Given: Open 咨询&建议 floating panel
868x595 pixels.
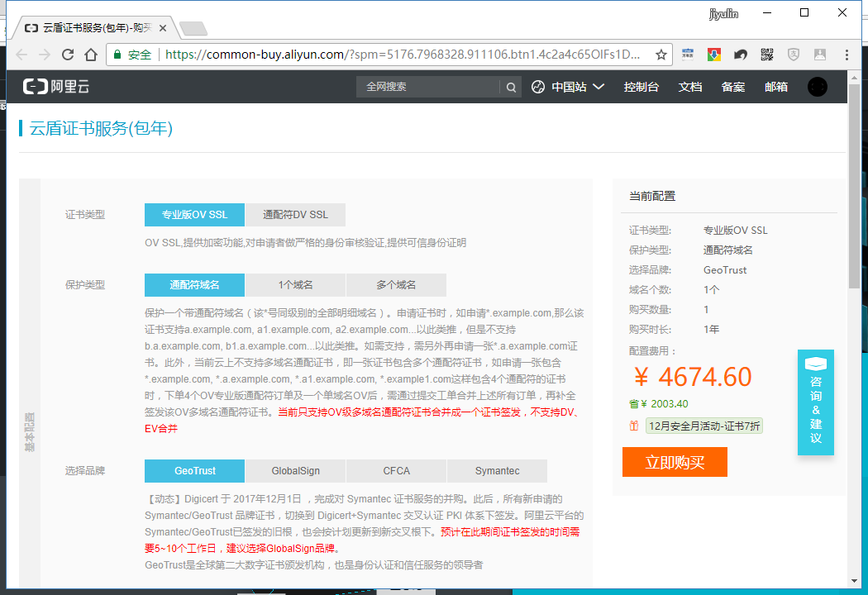Looking at the screenshot, I should click(x=815, y=402).
